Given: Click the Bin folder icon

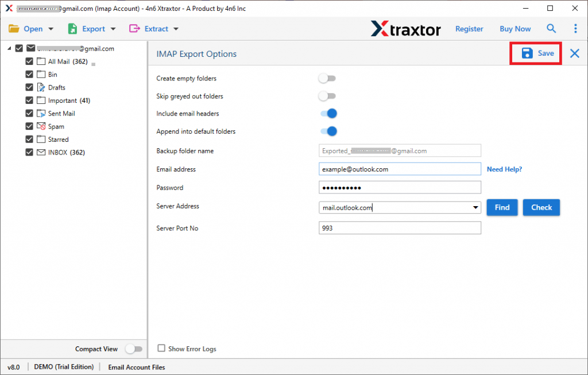Looking at the screenshot, I should pyautogui.click(x=41, y=74).
